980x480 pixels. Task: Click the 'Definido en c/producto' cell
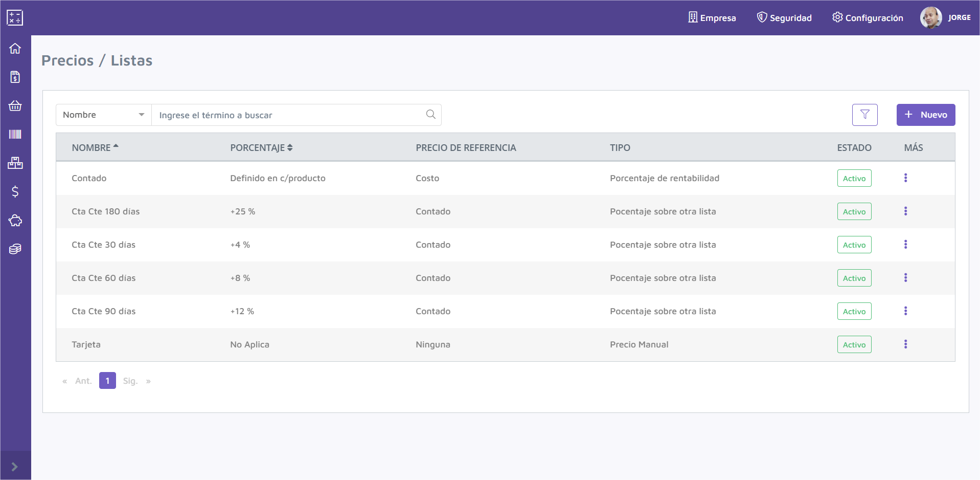(x=278, y=178)
